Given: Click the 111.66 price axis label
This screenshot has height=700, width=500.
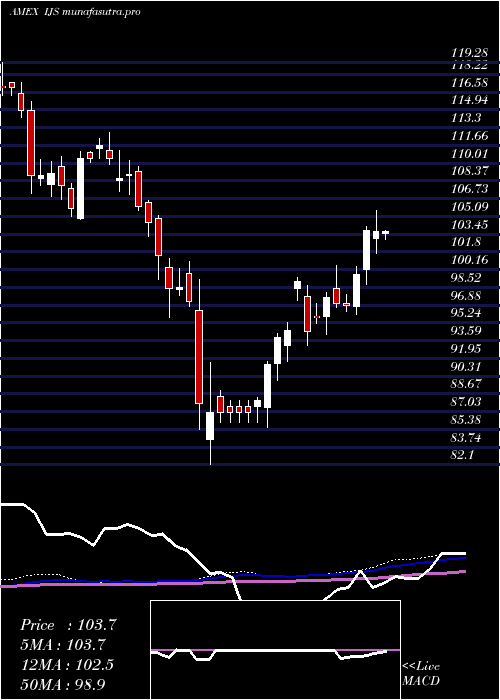Looking at the screenshot, I should [470, 135].
